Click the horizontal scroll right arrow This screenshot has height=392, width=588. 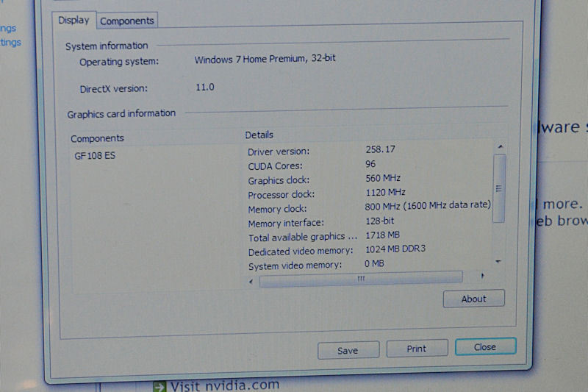pos(482,276)
